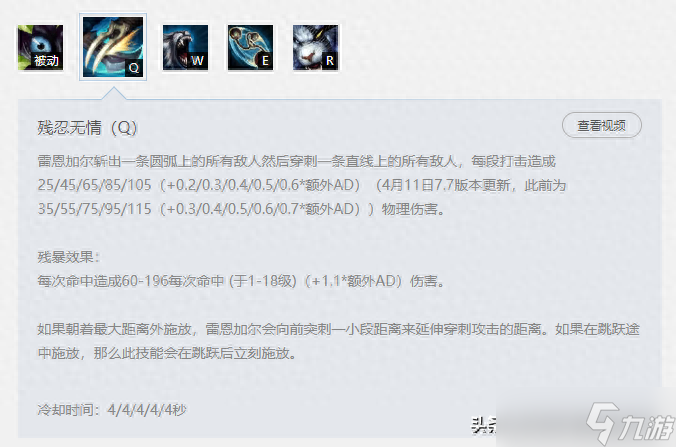Click the 残暴效果 heading
Screen dimensions: 676x447
point(69,257)
